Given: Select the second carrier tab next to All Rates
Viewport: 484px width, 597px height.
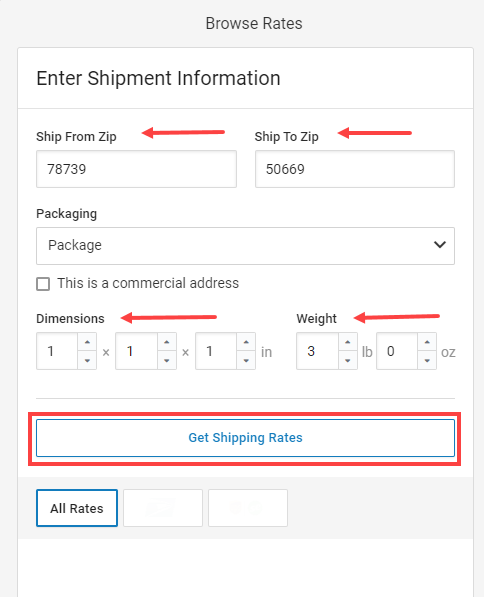Looking at the screenshot, I should pyautogui.click(x=163, y=508).
